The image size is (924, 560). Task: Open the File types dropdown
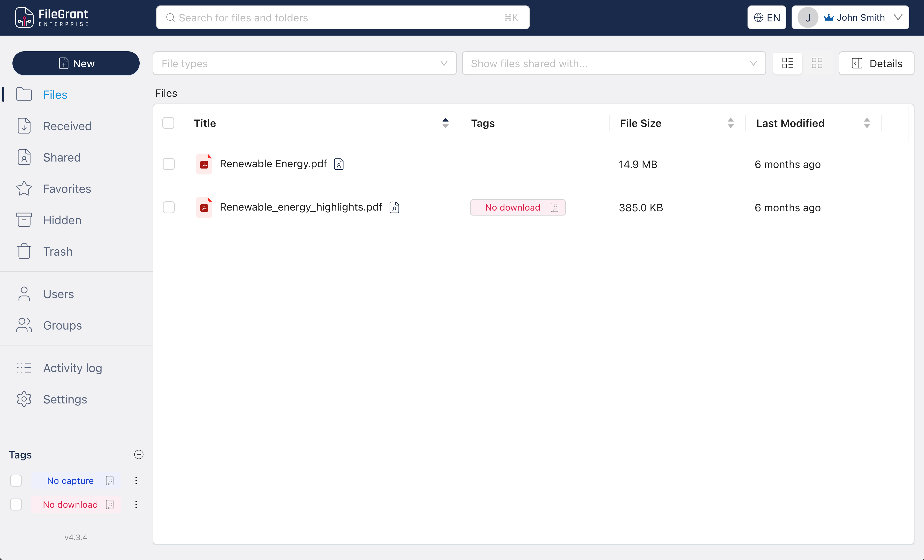[304, 63]
